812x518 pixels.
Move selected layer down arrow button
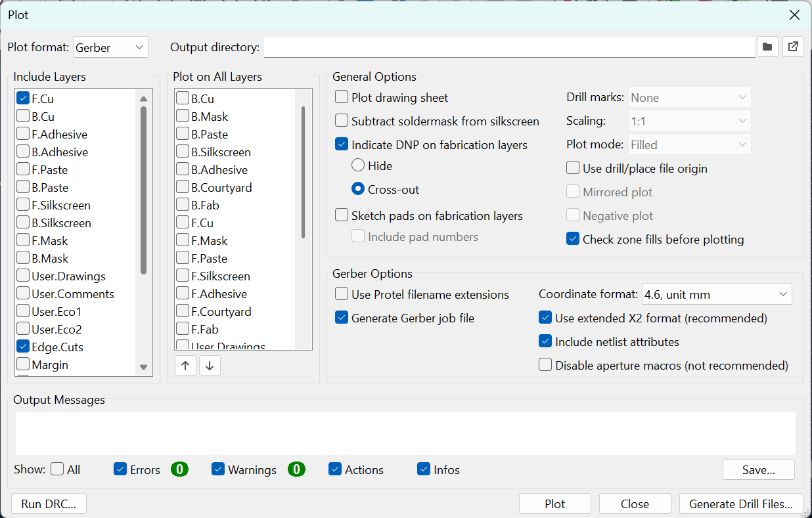point(210,366)
